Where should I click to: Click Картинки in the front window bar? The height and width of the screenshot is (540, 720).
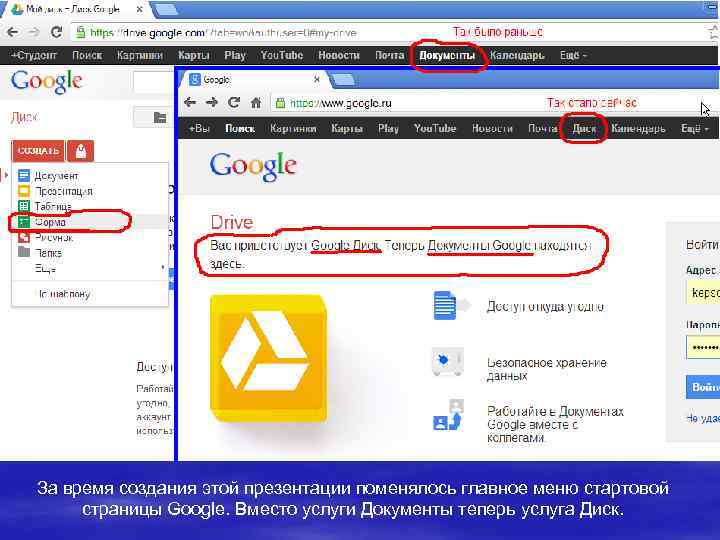(293, 129)
